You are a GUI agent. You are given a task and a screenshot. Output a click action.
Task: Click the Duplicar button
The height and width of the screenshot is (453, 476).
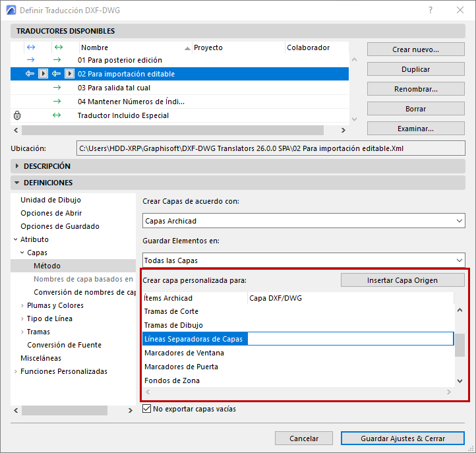tap(415, 69)
